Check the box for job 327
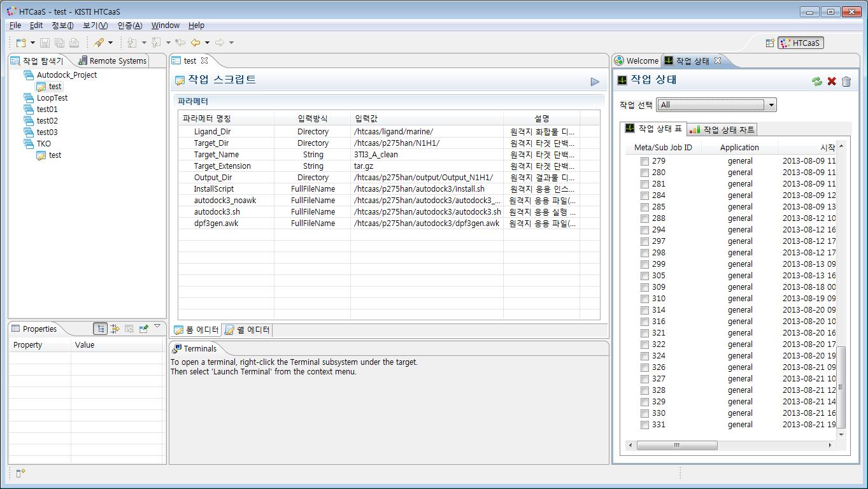Image resolution: width=868 pixels, height=489 pixels. [644, 379]
